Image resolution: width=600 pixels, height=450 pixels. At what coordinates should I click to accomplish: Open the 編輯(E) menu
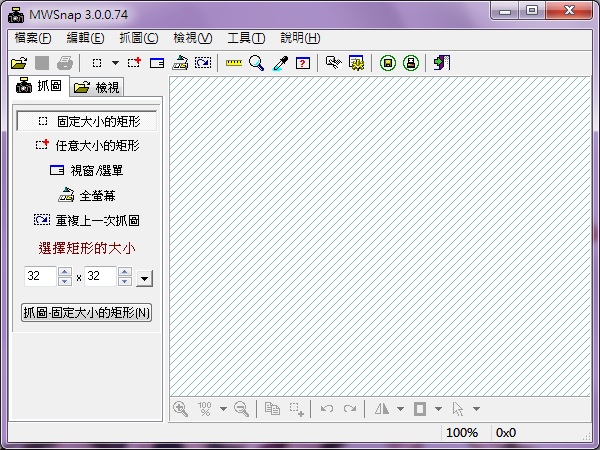click(x=85, y=38)
